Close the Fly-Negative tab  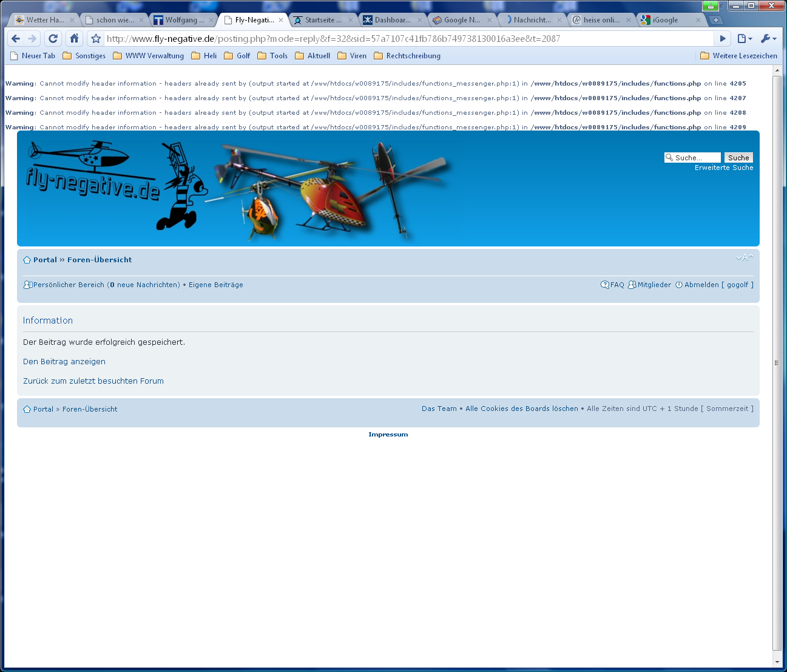pos(281,20)
